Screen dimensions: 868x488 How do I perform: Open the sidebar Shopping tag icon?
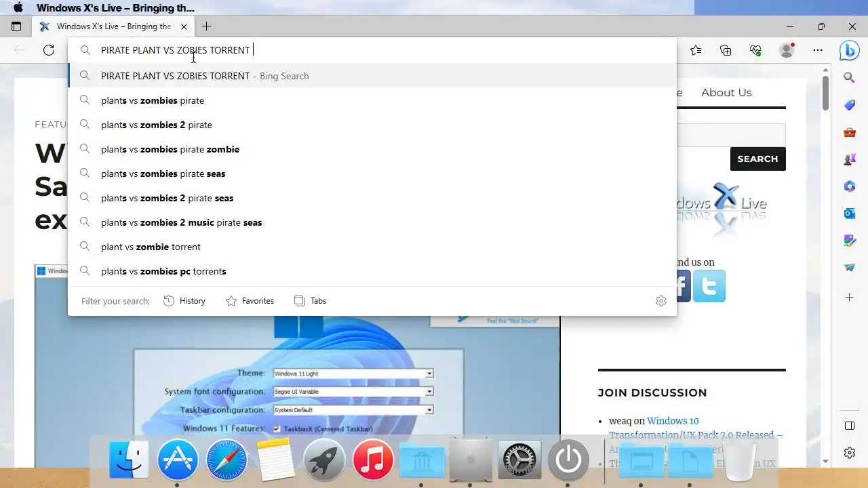(x=849, y=105)
